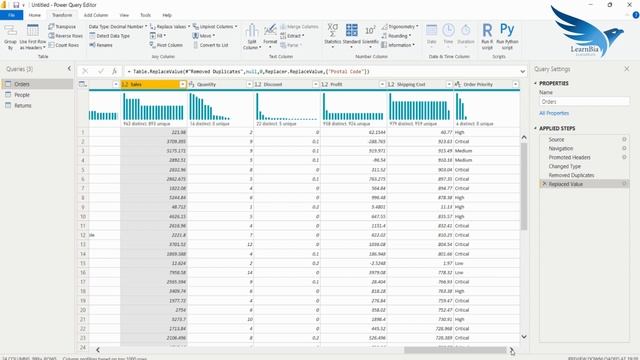The width and height of the screenshot is (640, 360).
Task: Click the Group By icon
Action: coord(10,37)
